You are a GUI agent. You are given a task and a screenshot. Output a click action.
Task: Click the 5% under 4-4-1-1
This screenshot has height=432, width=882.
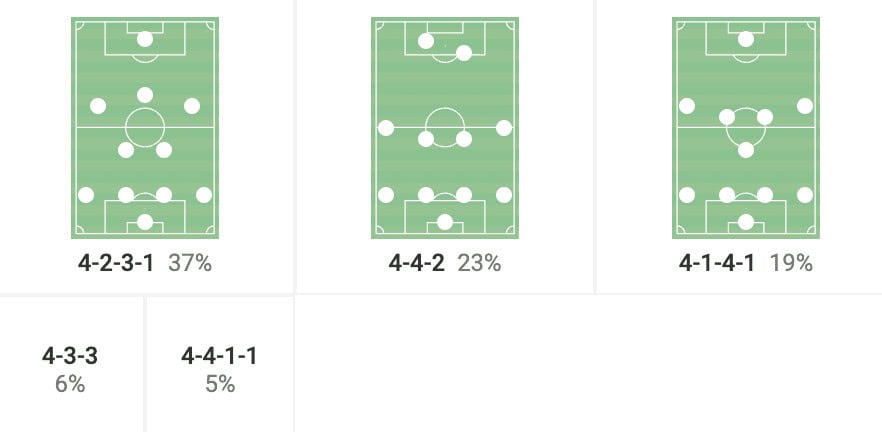click(219, 384)
